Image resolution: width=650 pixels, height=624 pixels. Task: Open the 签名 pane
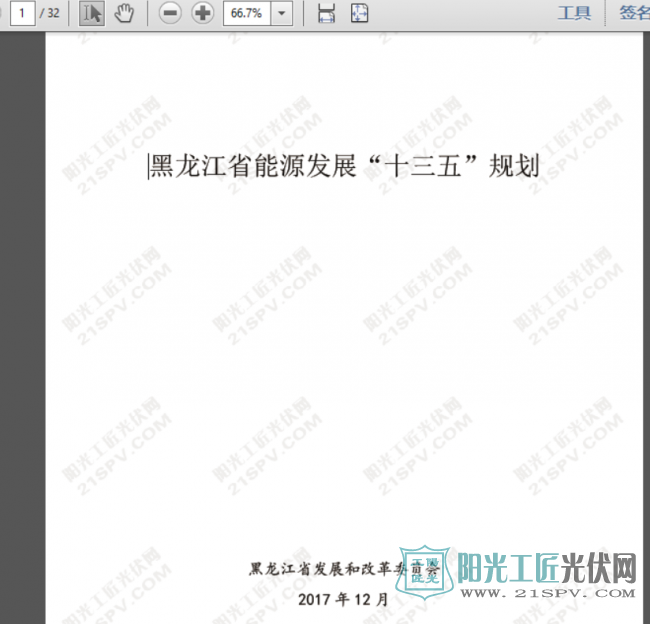pyautogui.click(x=634, y=13)
